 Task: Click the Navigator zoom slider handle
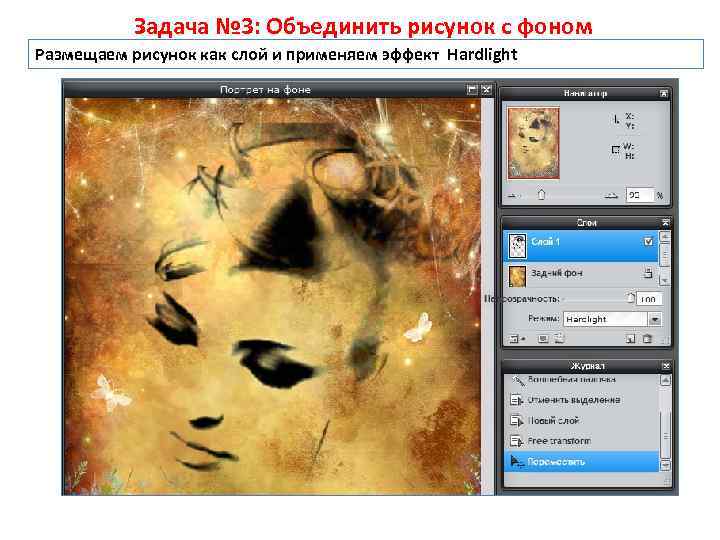pyautogui.click(x=541, y=195)
